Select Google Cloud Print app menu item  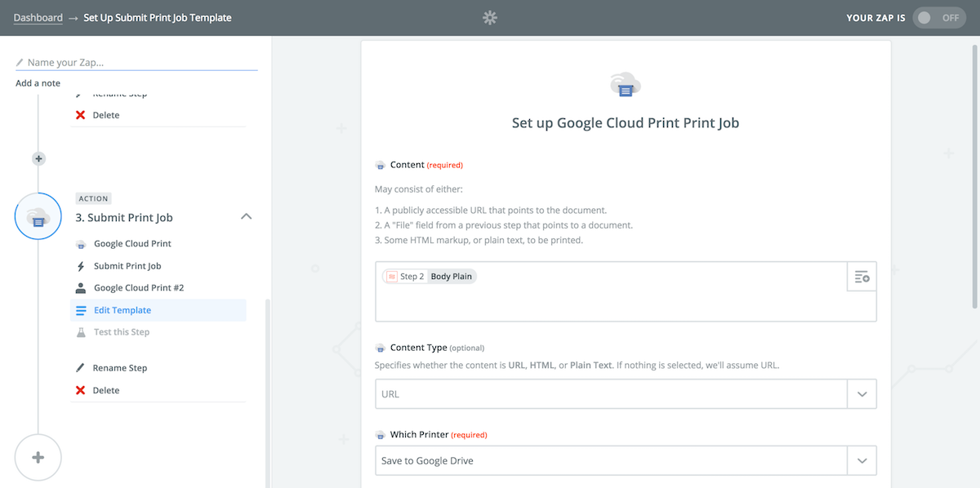(132, 243)
